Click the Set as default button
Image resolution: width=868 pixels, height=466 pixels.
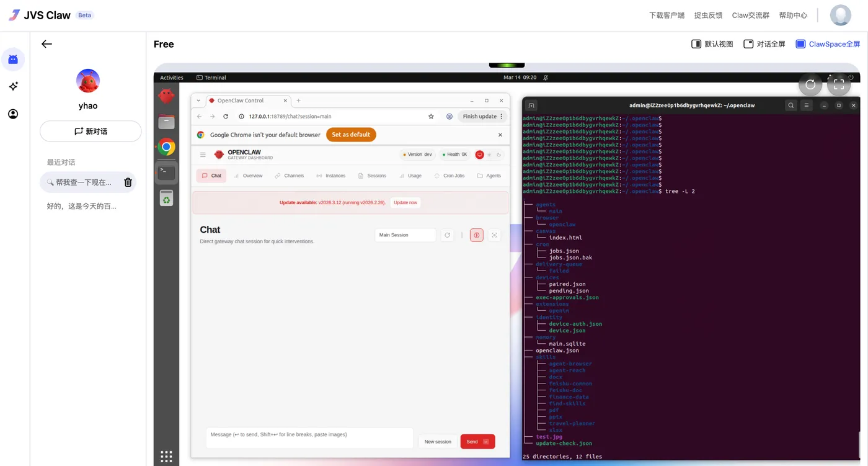[x=351, y=135]
